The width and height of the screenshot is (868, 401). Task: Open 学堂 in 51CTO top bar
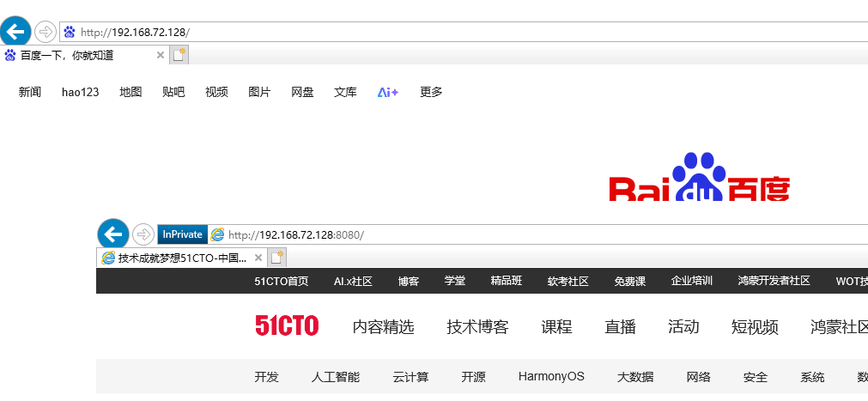pyautogui.click(x=455, y=282)
